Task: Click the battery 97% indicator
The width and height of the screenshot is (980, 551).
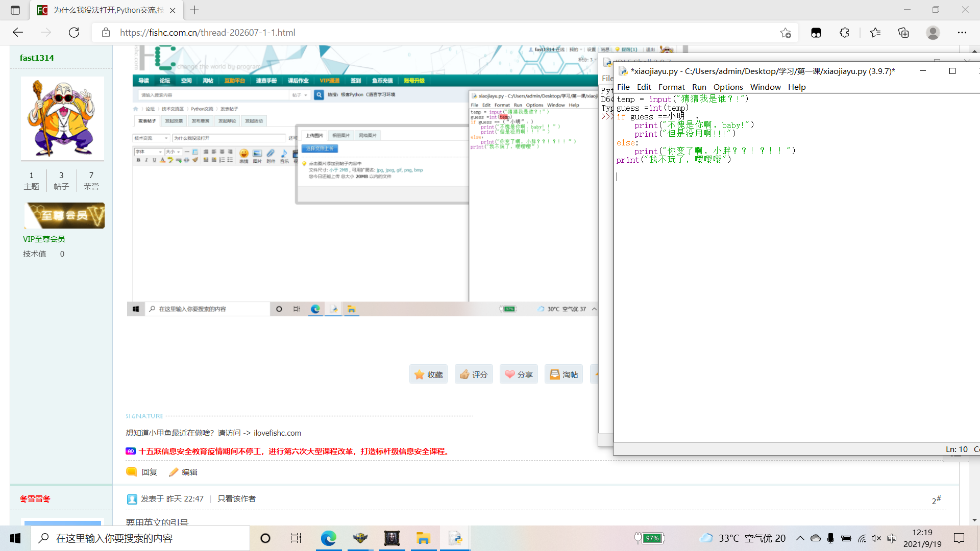Action: tap(649, 538)
